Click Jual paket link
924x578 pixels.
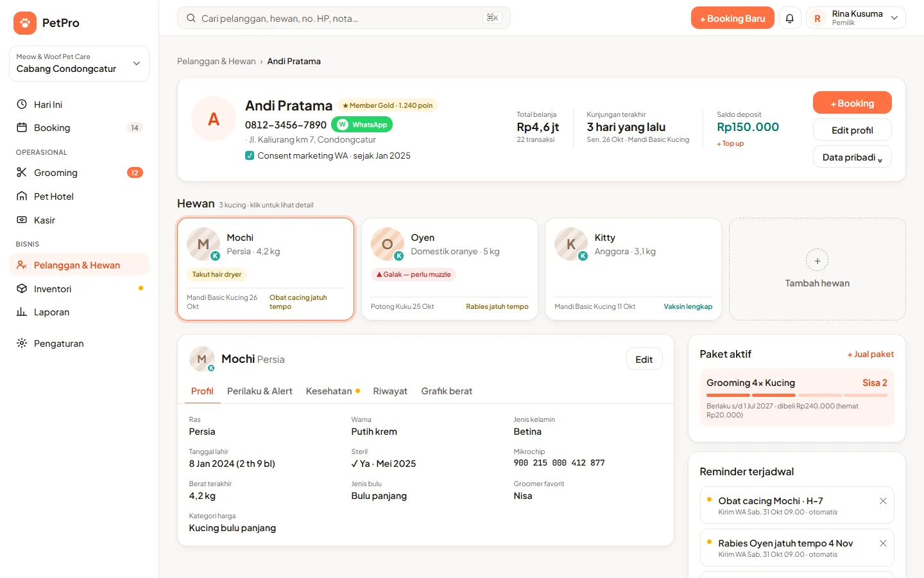pyautogui.click(x=870, y=355)
